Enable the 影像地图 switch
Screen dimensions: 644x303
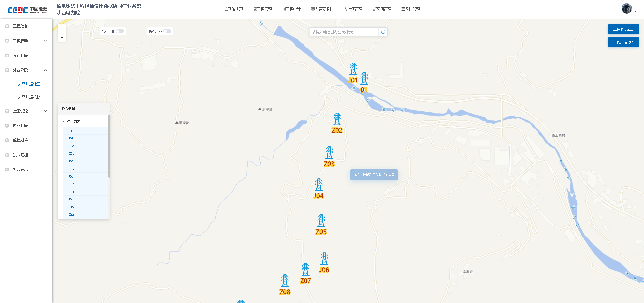point(167,32)
